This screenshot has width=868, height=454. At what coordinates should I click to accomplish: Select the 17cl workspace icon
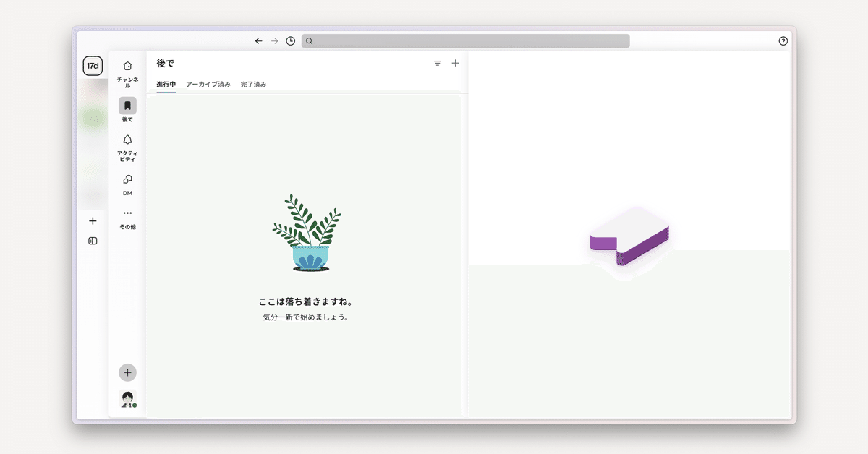point(93,66)
